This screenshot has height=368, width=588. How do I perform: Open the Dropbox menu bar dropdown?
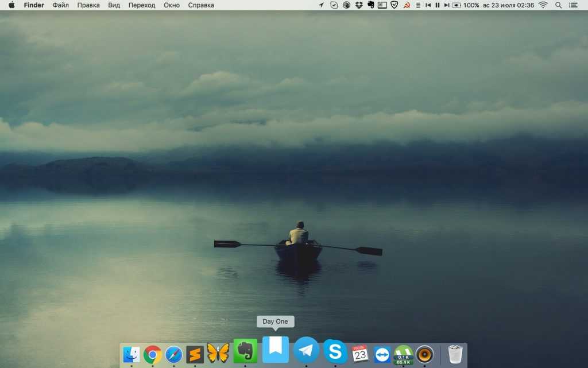359,5
